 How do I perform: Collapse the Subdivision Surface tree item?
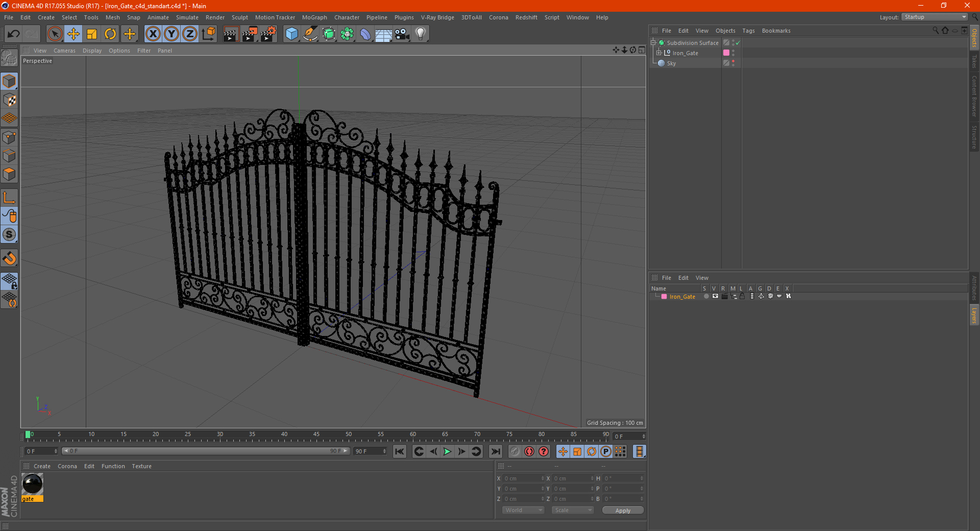point(653,43)
